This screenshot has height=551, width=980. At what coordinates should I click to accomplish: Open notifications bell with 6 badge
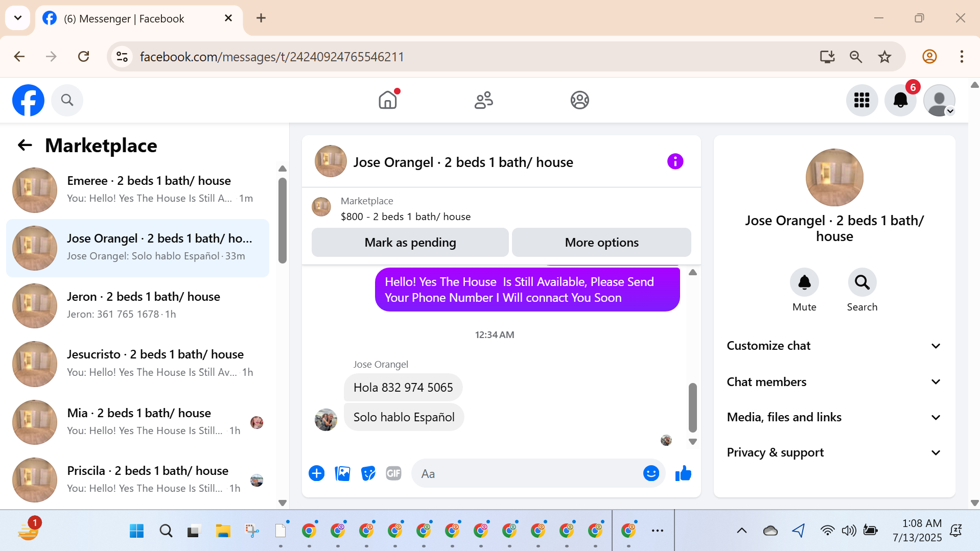(x=900, y=100)
